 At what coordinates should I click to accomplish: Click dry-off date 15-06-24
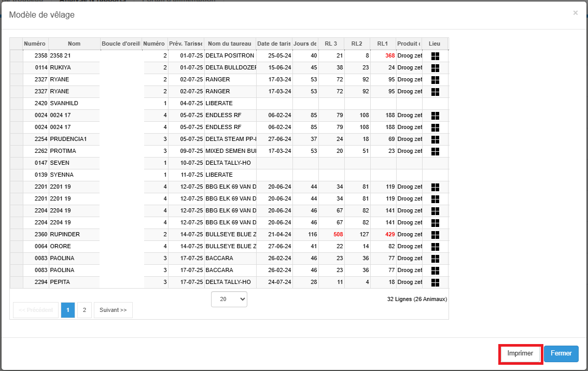[280, 67]
